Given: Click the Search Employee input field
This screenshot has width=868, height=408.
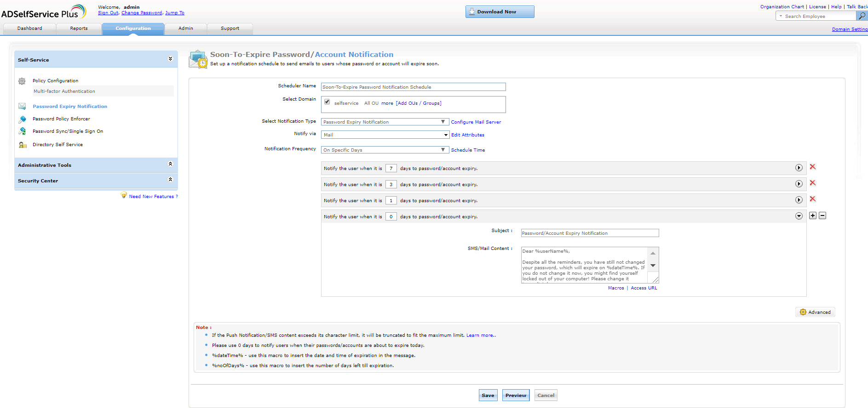Looking at the screenshot, I should pyautogui.click(x=819, y=16).
